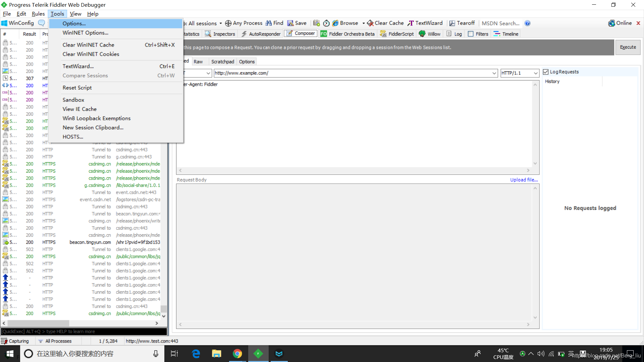Choose Reset Script from the menu
The image size is (644, 362).
pyautogui.click(x=116, y=87)
